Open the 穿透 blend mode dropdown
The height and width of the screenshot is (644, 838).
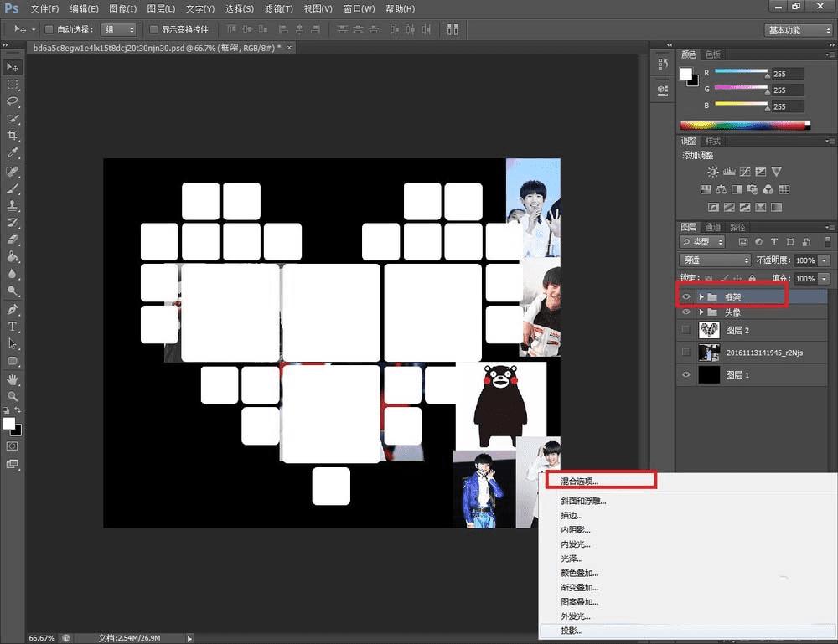click(x=714, y=260)
